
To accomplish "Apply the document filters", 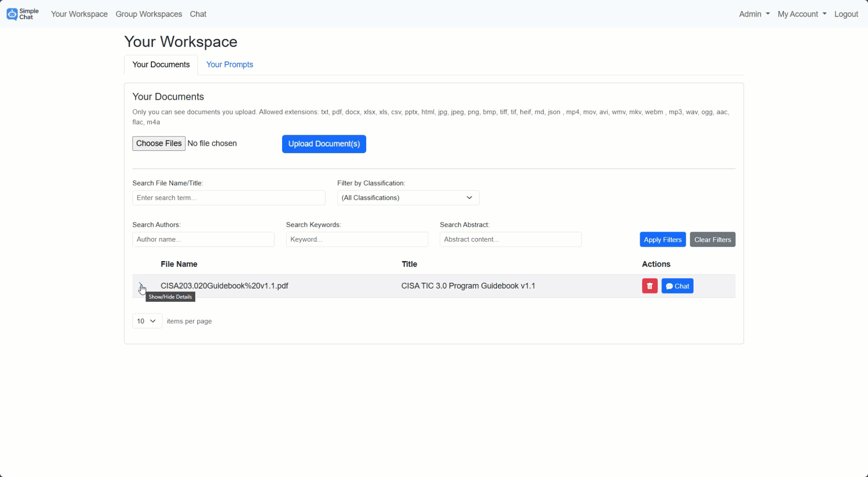I will (x=662, y=239).
